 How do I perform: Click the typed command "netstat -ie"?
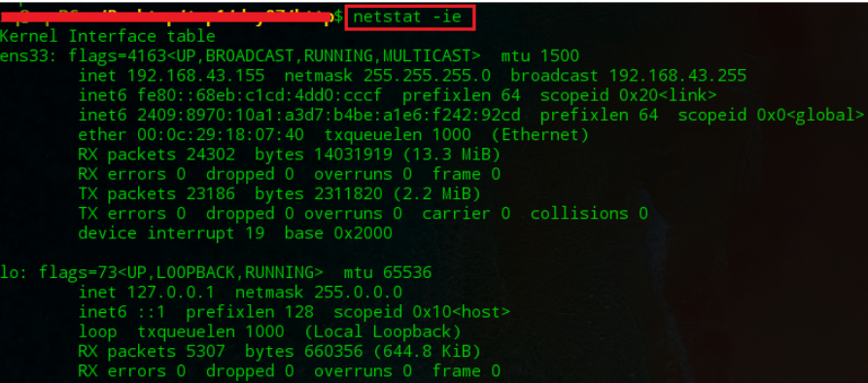(x=407, y=17)
